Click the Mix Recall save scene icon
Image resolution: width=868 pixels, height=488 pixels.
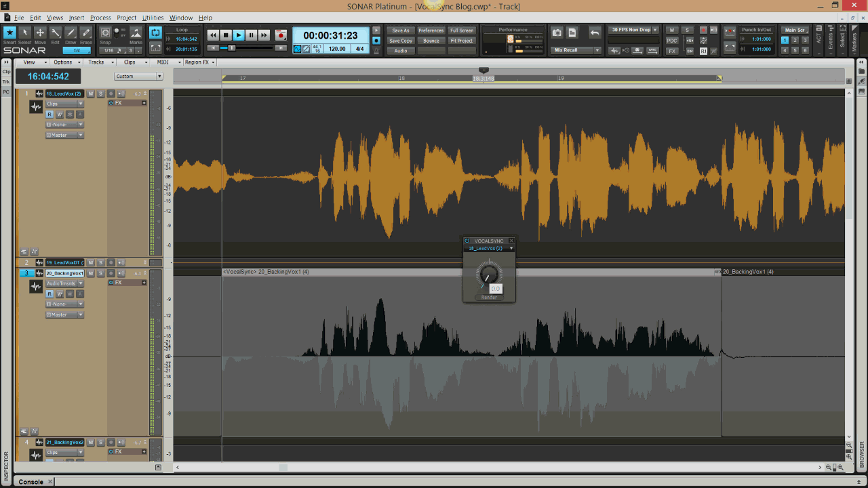572,33
